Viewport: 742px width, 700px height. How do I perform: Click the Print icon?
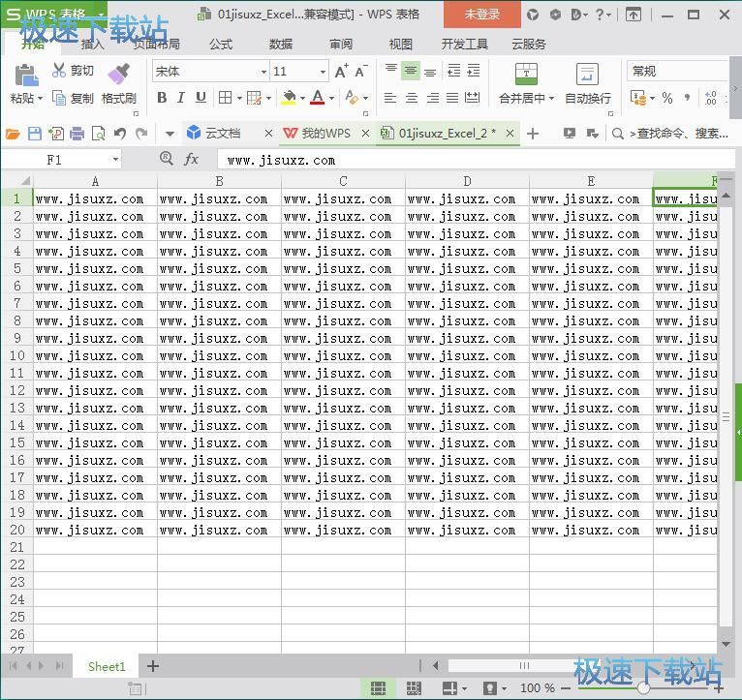click(x=77, y=134)
